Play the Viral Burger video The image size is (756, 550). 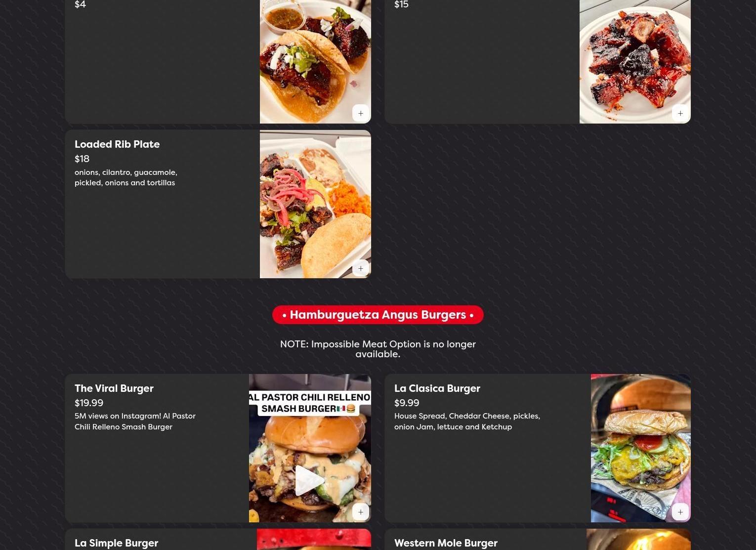(309, 480)
